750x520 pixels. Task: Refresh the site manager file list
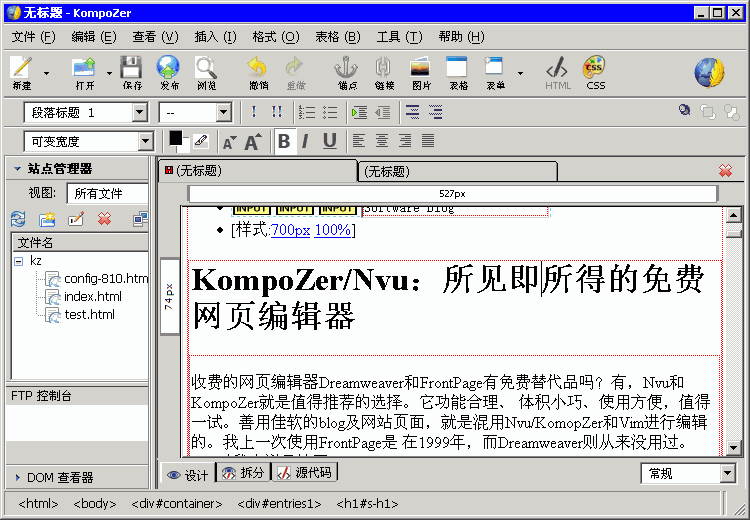[18, 219]
